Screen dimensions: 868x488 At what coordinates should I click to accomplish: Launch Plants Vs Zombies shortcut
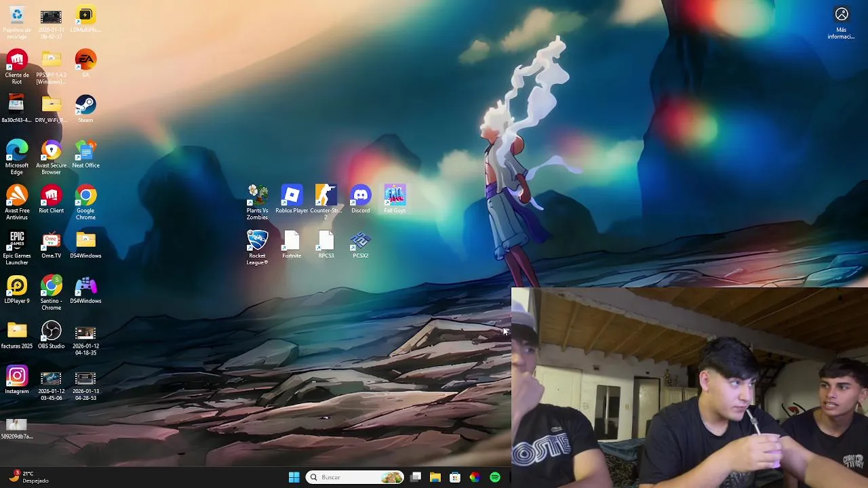pos(258,202)
